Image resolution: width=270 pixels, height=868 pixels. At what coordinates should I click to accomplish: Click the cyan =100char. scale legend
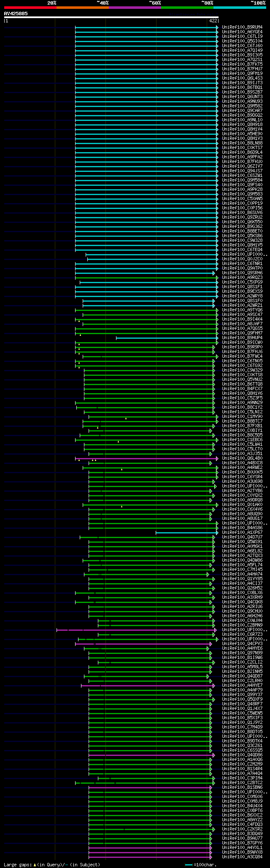pos(200,865)
